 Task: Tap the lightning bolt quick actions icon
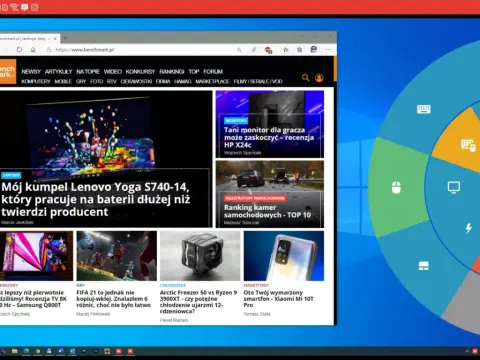click(x=469, y=228)
